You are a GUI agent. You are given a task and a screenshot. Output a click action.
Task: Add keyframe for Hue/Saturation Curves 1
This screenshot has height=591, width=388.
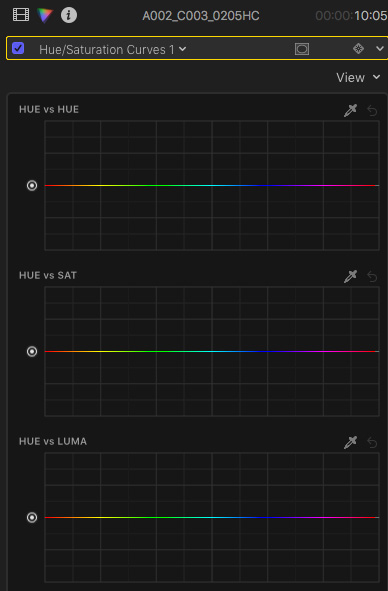pyautogui.click(x=358, y=49)
